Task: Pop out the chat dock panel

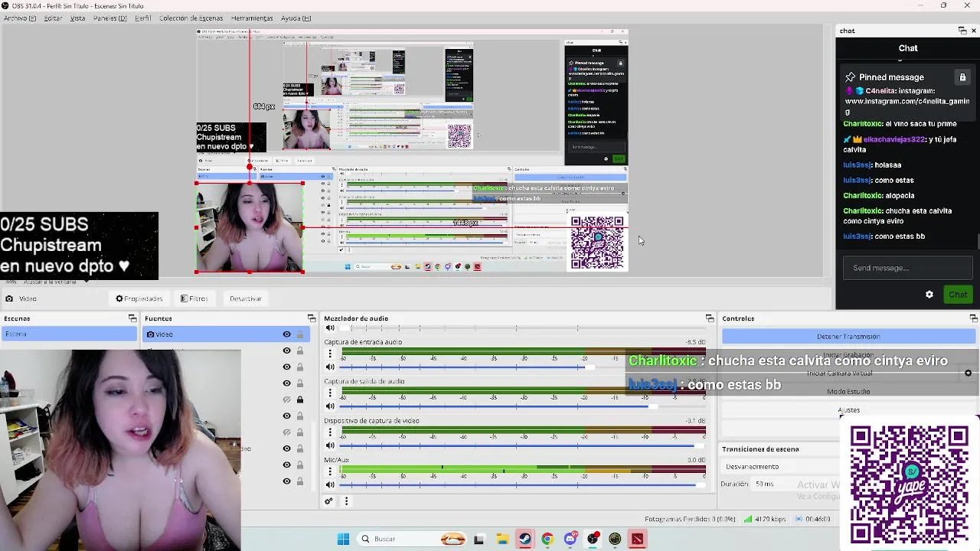Action: [x=962, y=31]
